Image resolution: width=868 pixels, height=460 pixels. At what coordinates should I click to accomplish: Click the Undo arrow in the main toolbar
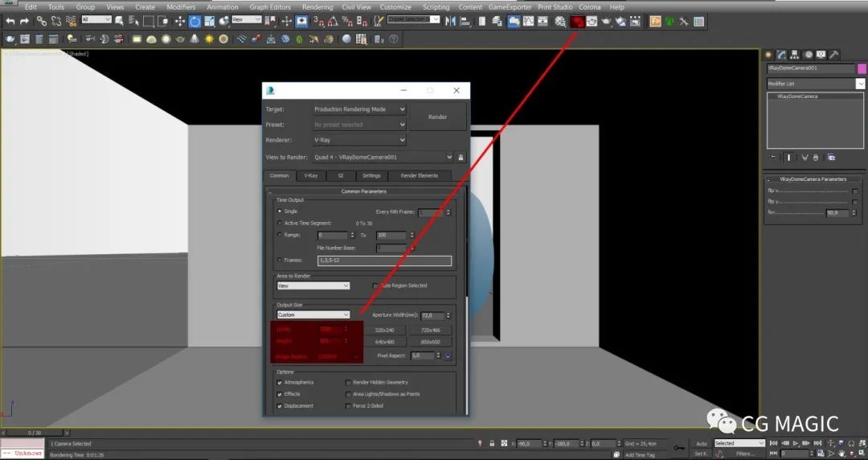(x=10, y=20)
